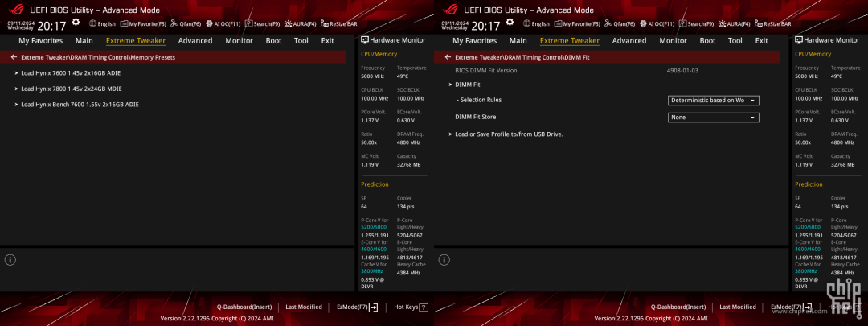Open Monitor tab in left screen
Viewport: 868px width, 326px height.
(x=240, y=40)
